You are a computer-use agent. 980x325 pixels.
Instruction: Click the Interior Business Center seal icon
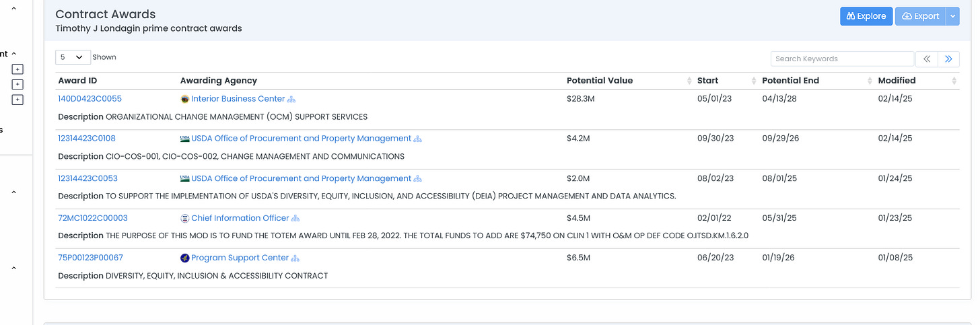(x=185, y=99)
